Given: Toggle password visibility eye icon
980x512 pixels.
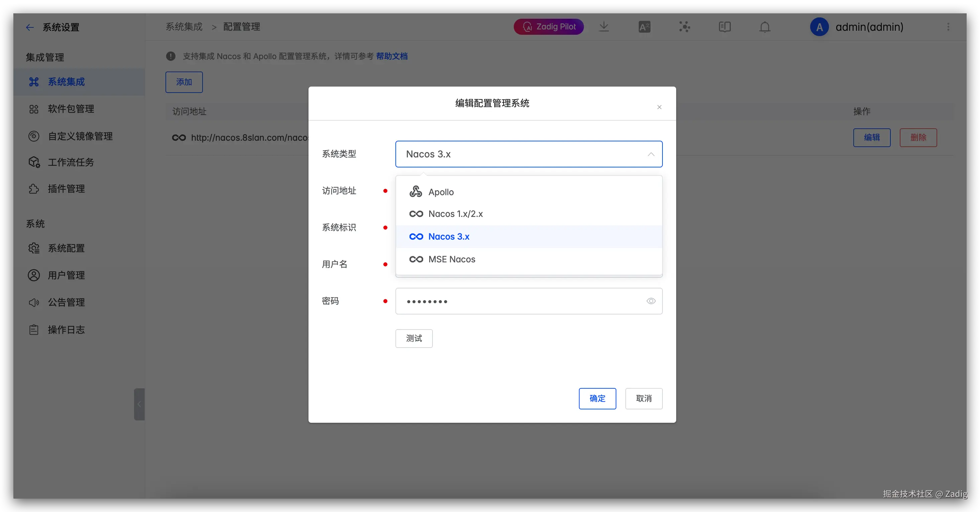Looking at the screenshot, I should coord(651,301).
